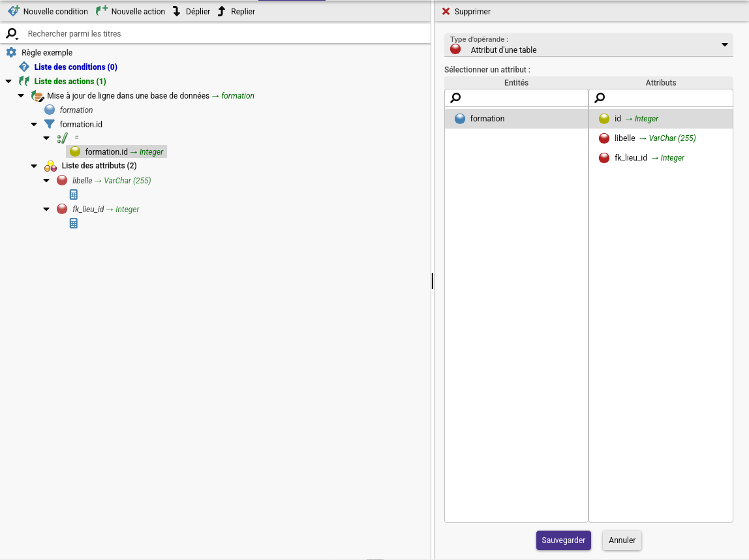
Task: Collapse the formation.id filter node
Action: tap(34, 124)
